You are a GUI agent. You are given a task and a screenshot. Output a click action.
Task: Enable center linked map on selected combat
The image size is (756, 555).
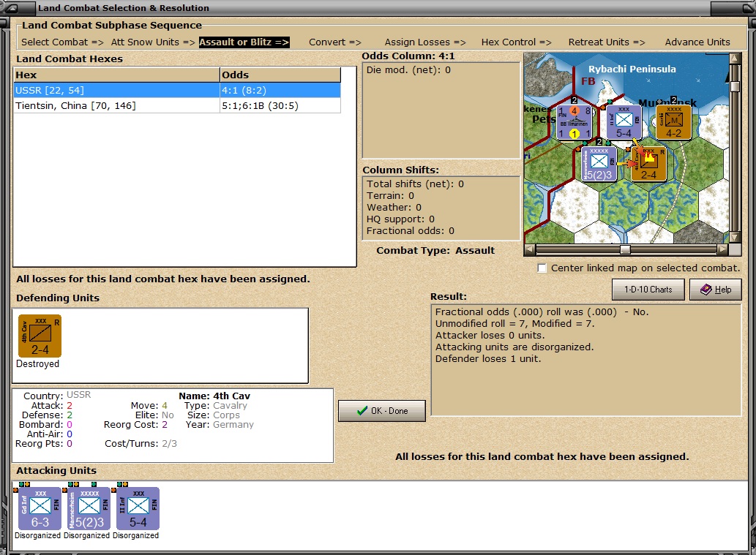[542, 268]
